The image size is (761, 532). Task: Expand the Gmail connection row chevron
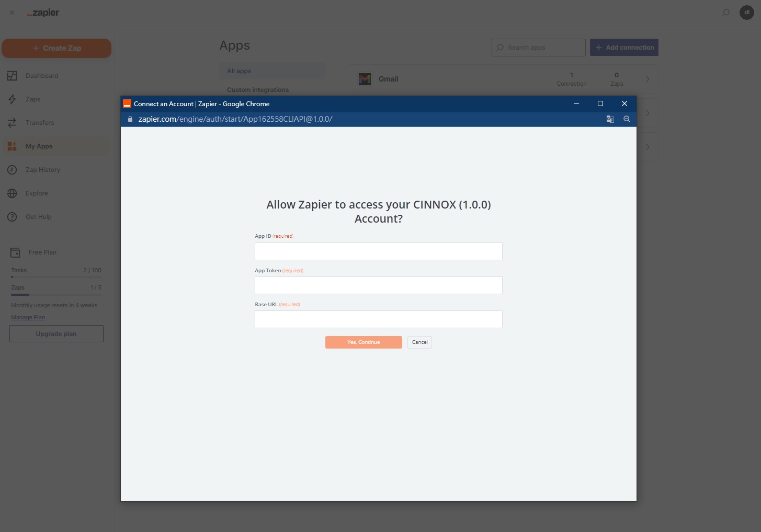pos(648,79)
